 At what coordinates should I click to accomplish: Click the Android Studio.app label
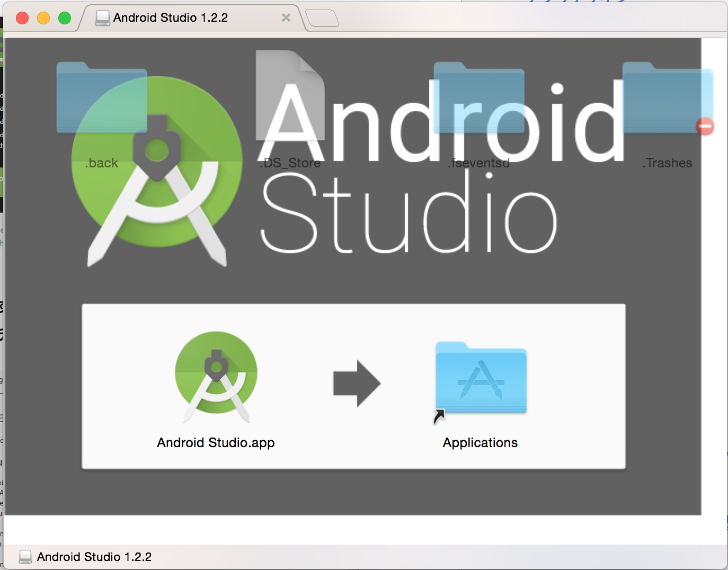[x=216, y=443]
